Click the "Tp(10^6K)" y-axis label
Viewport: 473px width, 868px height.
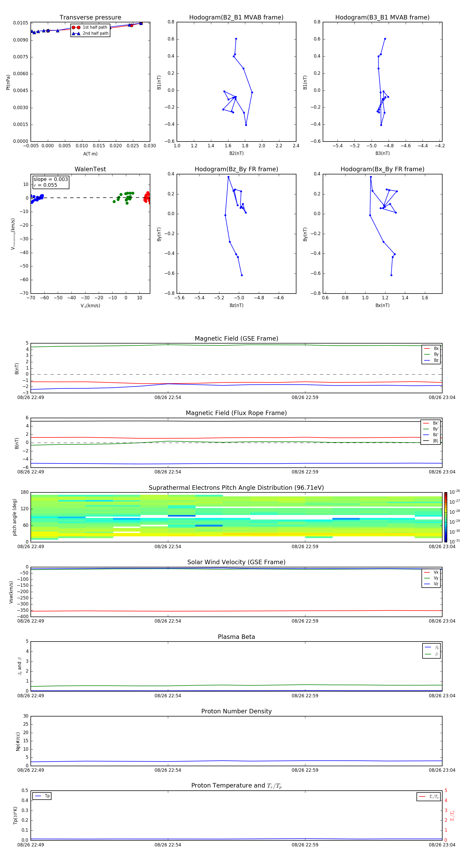pos(15,815)
